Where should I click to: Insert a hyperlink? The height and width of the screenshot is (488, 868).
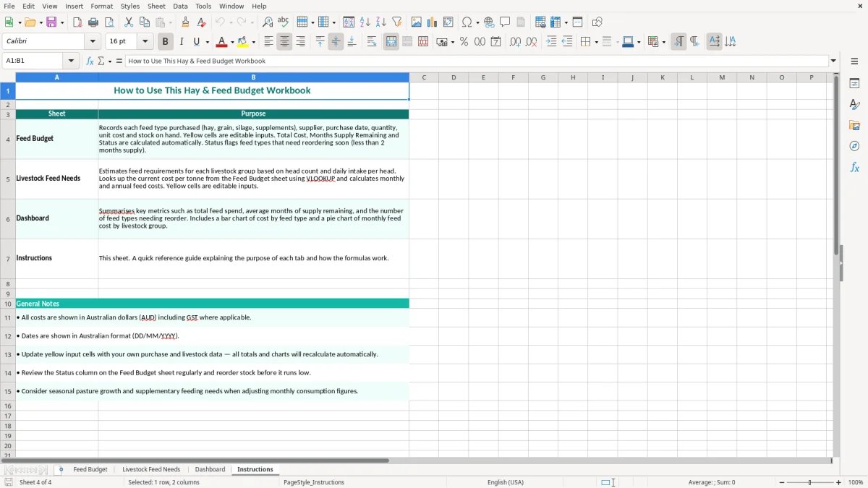coord(489,22)
